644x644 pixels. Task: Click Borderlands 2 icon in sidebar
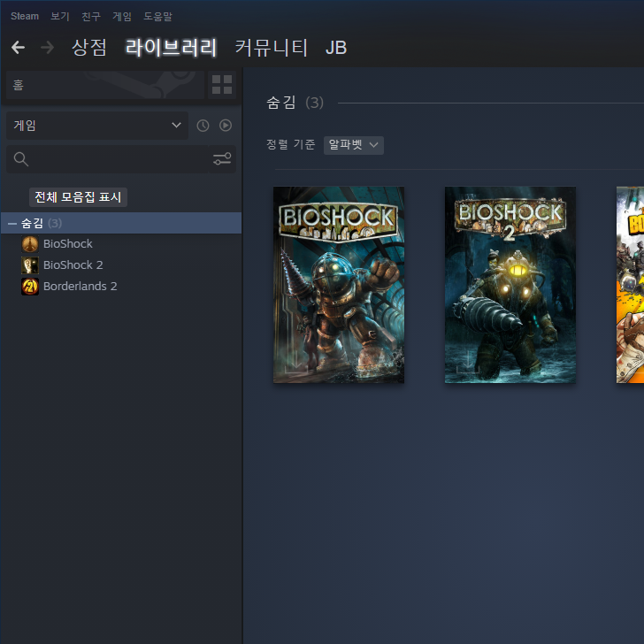coord(30,287)
